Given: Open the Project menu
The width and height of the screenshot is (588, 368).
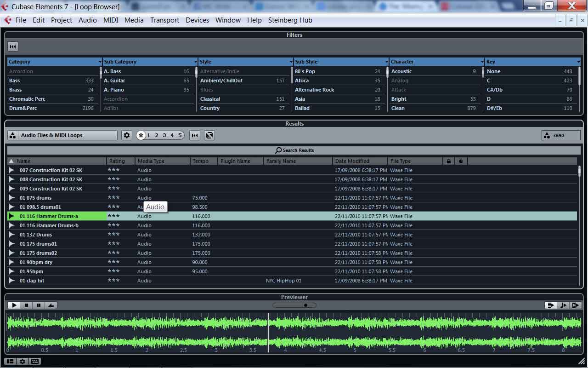Looking at the screenshot, I should pos(62,20).
